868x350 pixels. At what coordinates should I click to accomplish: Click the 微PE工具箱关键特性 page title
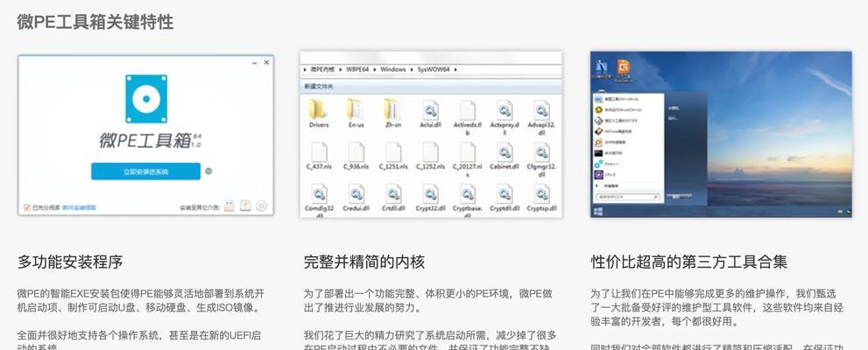pos(95,22)
